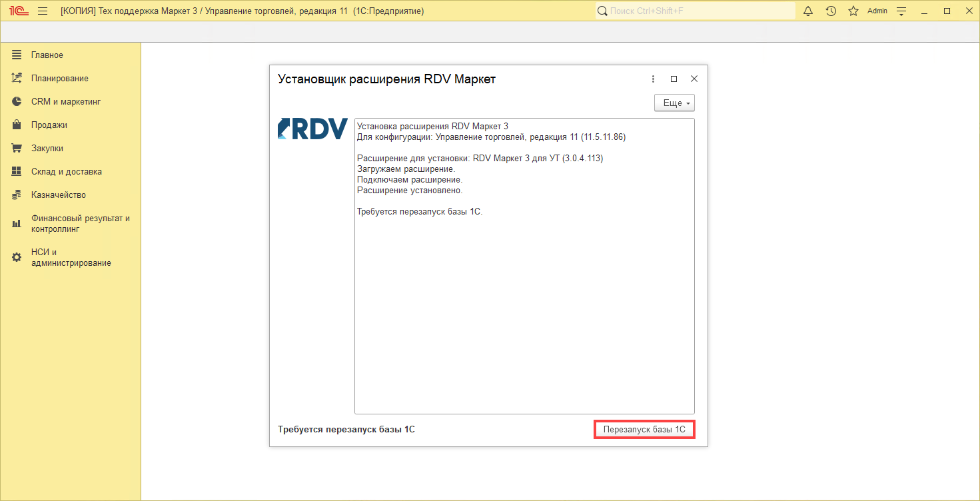Click the 1C logo icon

(19, 11)
